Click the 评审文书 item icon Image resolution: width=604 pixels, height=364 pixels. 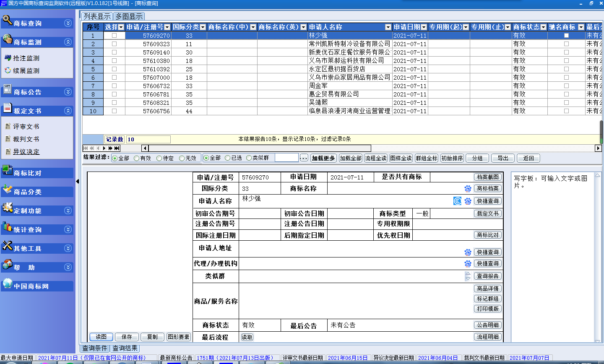coord(8,126)
